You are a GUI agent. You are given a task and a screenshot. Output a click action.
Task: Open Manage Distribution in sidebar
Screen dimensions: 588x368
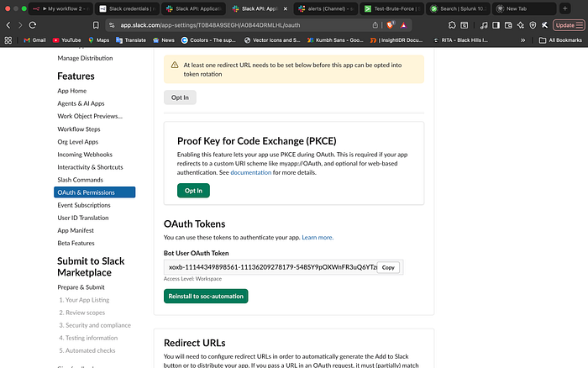click(85, 58)
